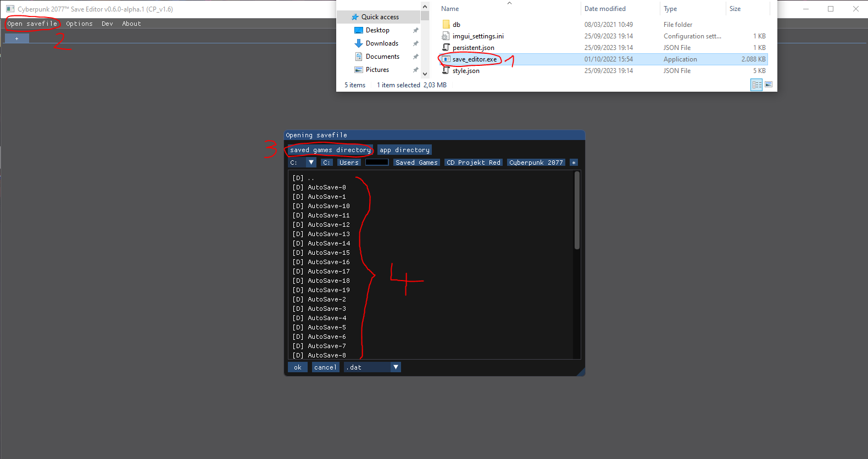Viewport: 868px width, 459px height.
Task: Select the AutoSave-6 folder entry
Action: click(431, 337)
